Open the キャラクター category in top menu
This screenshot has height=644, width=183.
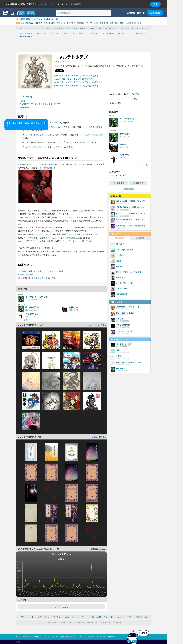pyautogui.click(x=109, y=29)
